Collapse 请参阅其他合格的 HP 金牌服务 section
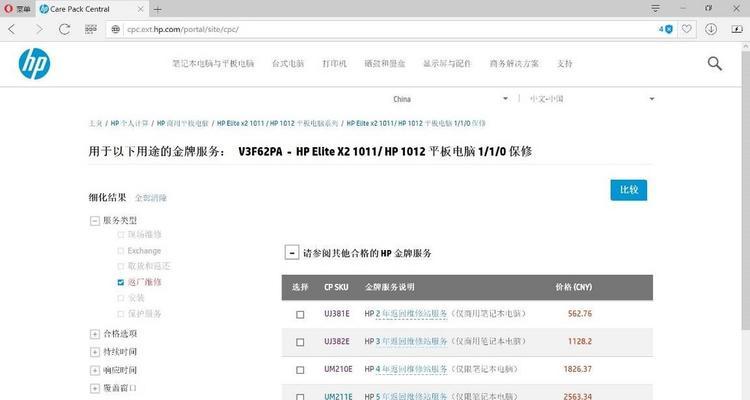 pyautogui.click(x=292, y=253)
